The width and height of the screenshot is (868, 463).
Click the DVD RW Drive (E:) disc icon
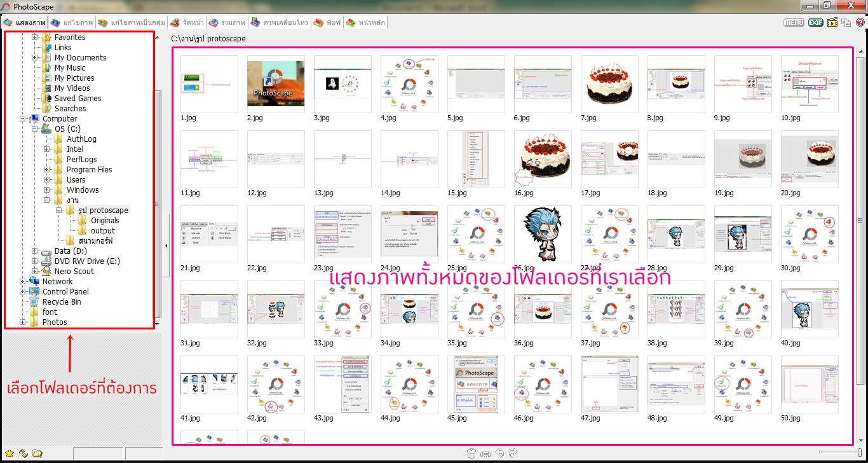pyautogui.click(x=47, y=261)
